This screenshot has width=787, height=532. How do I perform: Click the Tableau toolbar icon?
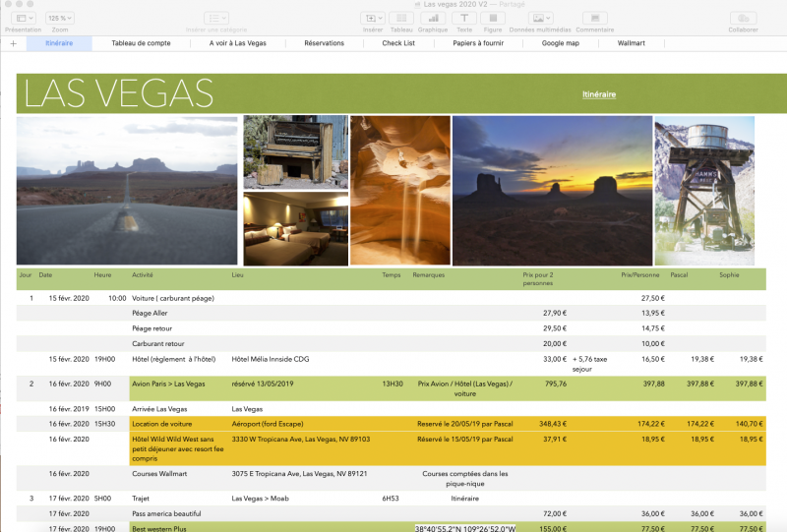click(x=403, y=19)
